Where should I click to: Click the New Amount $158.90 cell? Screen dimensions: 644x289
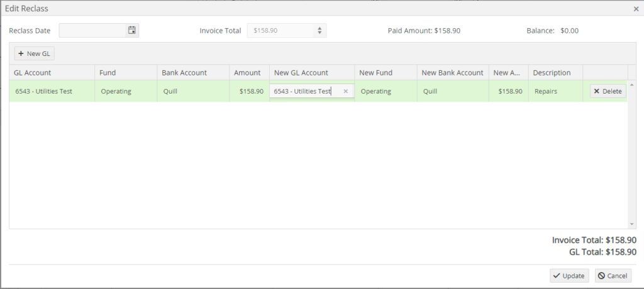point(509,91)
